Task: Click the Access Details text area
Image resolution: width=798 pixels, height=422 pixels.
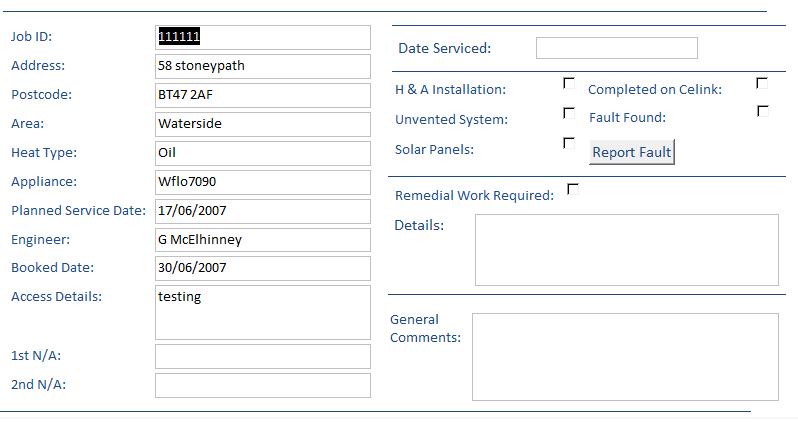Action: click(x=262, y=312)
